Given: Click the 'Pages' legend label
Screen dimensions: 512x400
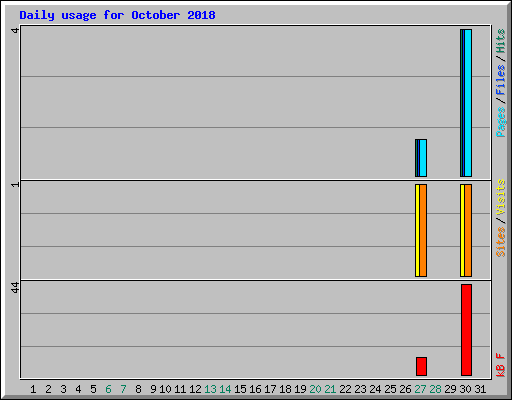Looking at the screenshot, I should coord(501,122).
